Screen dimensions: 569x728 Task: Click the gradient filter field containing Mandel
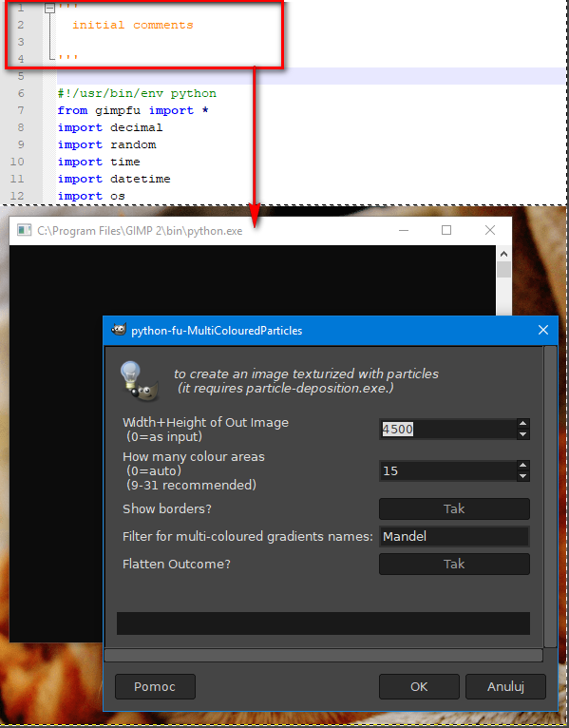(454, 536)
